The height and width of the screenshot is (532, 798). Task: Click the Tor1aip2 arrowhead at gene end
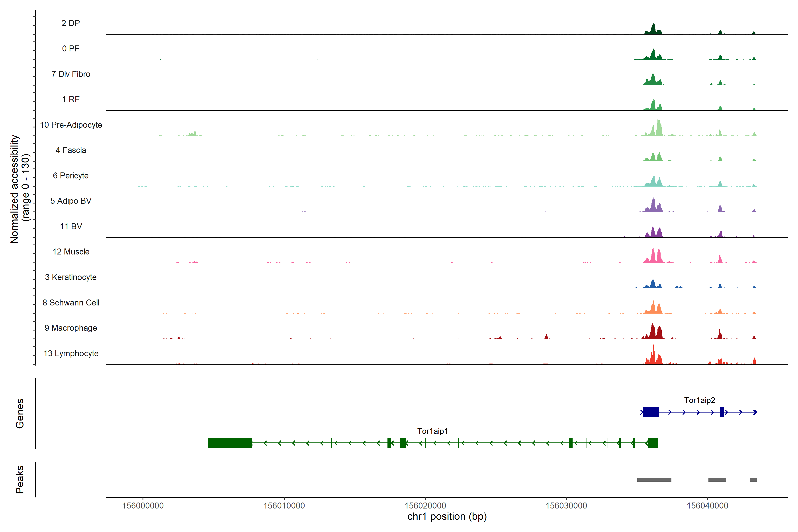tap(755, 412)
